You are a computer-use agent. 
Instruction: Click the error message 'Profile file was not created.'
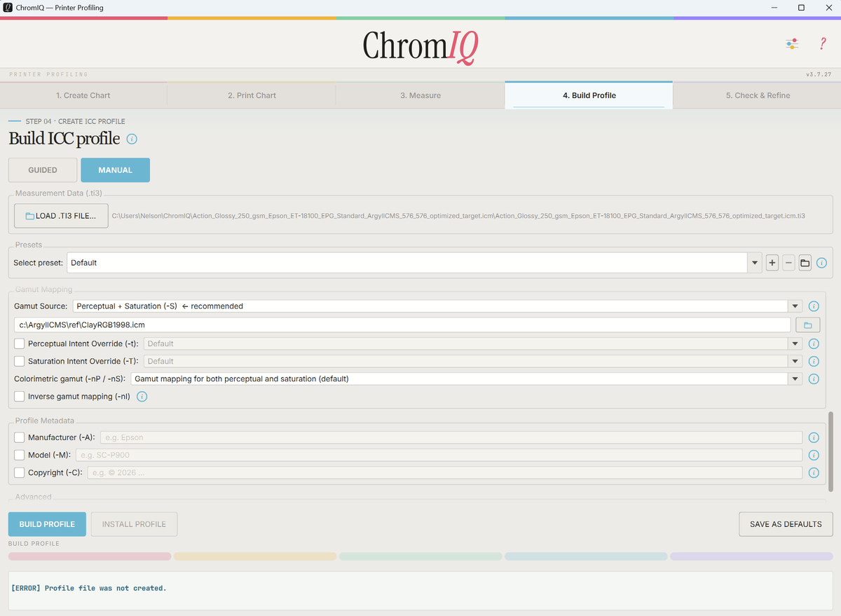[x=89, y=588]
